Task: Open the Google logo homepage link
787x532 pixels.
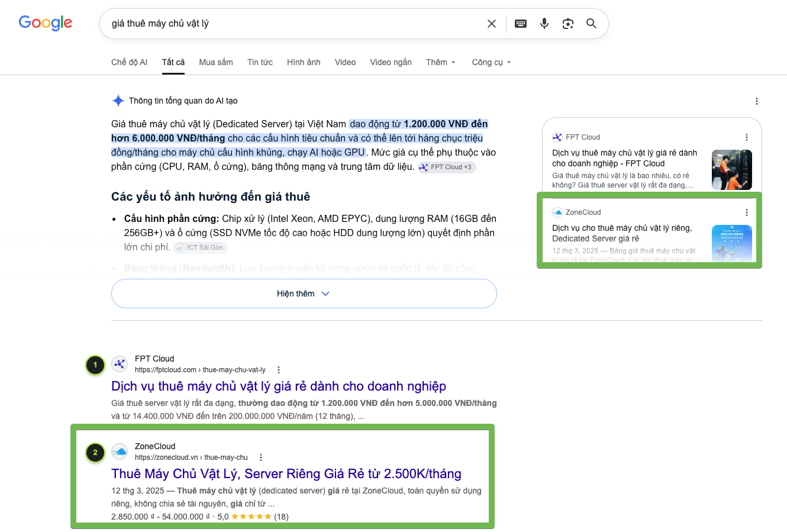Action: (46, 23)
